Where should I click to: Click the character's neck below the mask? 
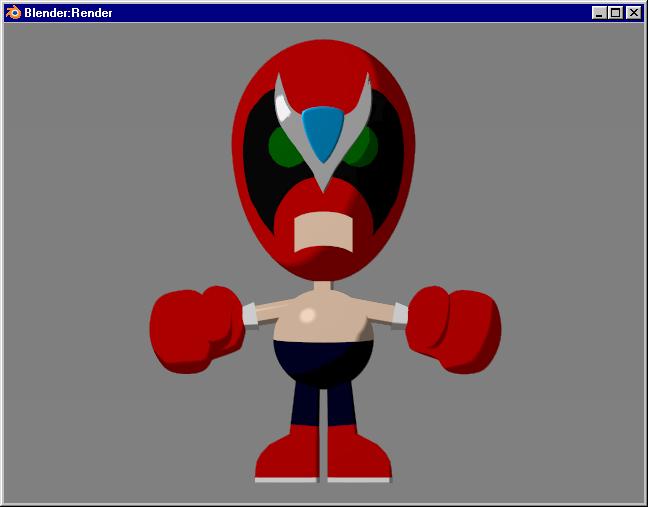click(x=323, y=287)
